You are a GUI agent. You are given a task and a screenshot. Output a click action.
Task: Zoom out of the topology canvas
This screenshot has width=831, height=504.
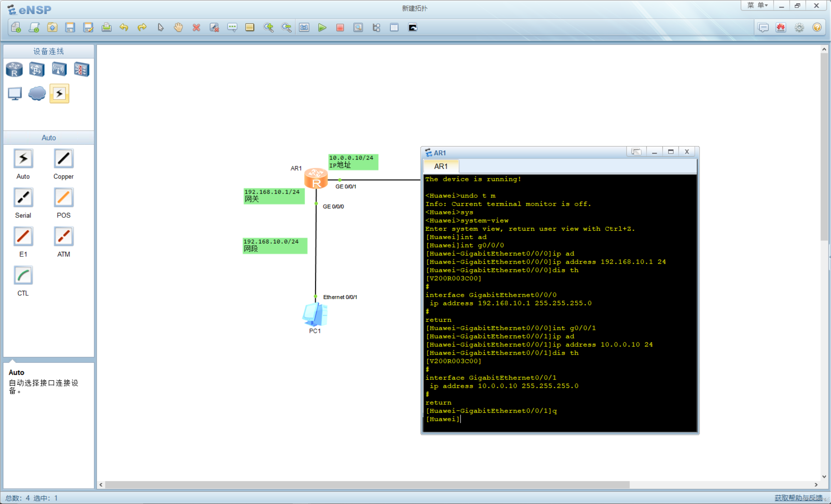[x=286, y=27]
